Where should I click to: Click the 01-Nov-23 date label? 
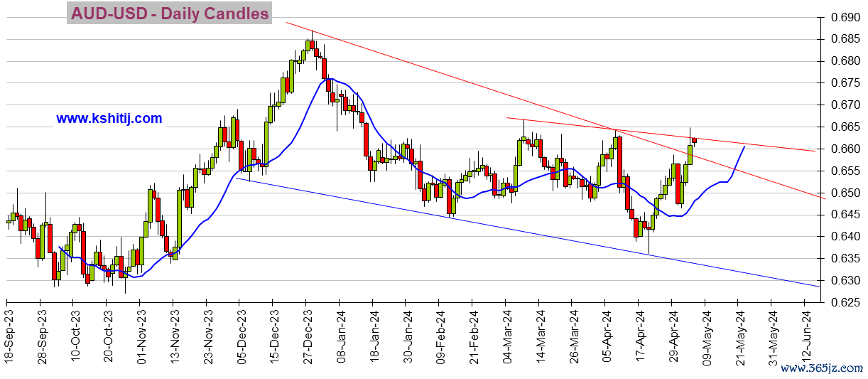(x=142, y=338)
